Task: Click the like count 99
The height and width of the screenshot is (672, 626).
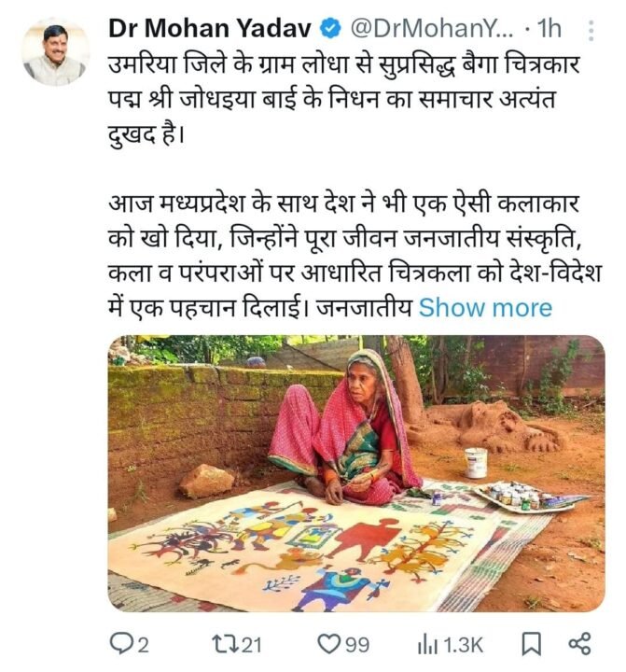Action: coord(357,645)
